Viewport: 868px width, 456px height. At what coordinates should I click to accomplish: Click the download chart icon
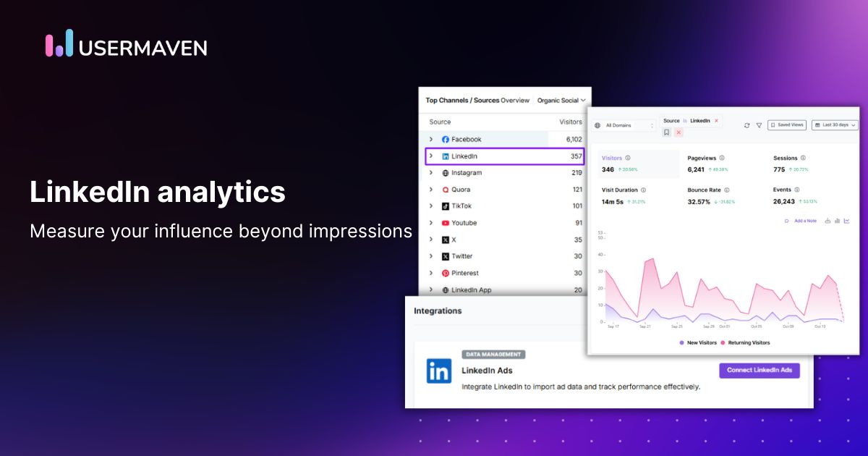coord(827,221)
